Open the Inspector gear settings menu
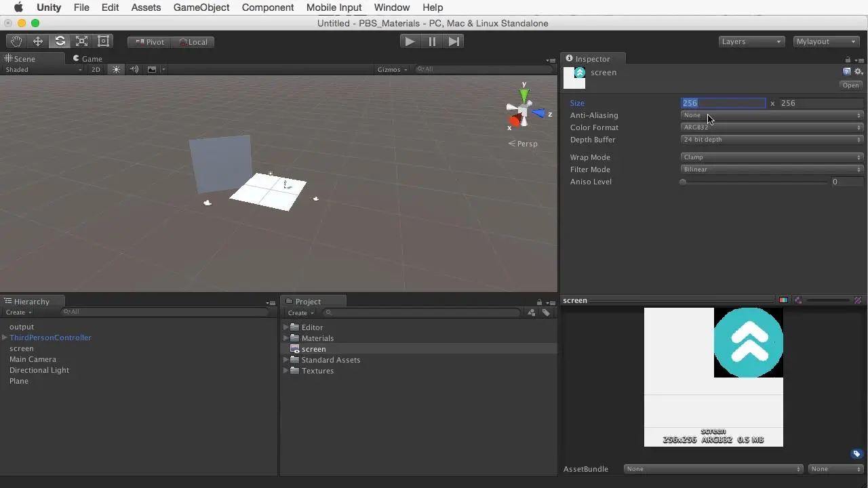This screenshot has height=488, width=868. coord(859,72)
